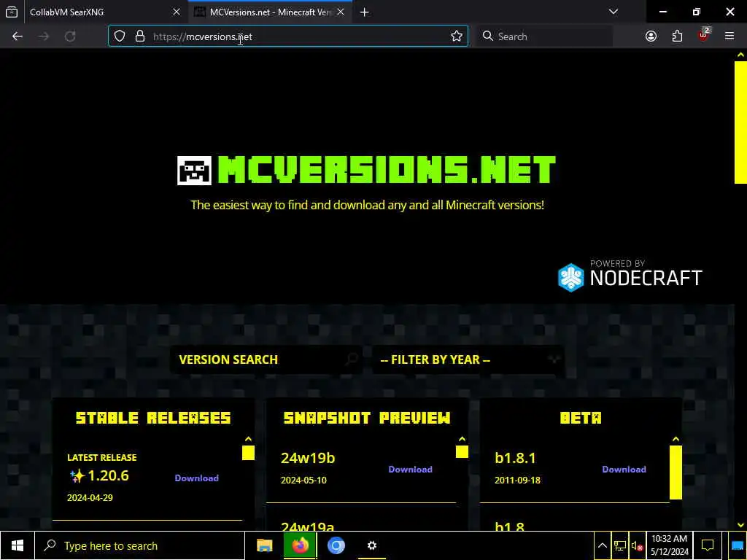Open a new tab with plus icon
The height and width of the screenshot is (560, 747).
[365, 12]
